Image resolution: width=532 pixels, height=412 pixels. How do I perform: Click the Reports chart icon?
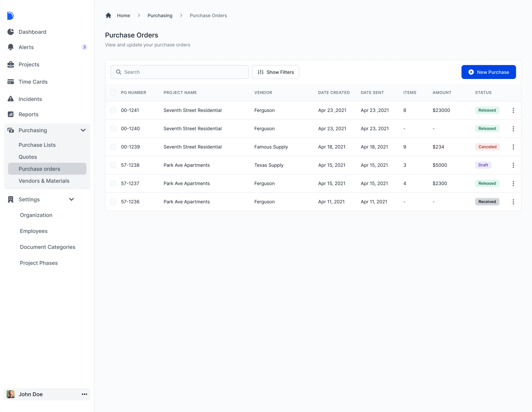click(x=11, y=114)
